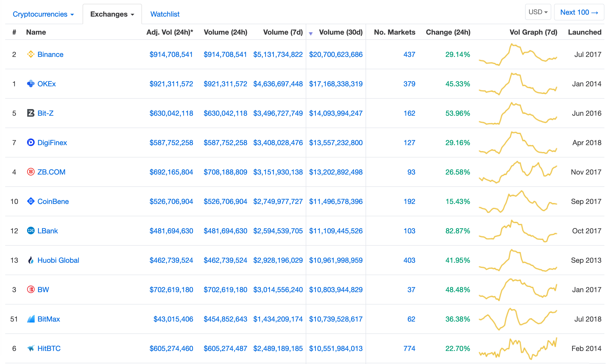The height and width of the screenshot is (364, 612).
Task: Click HitBTC 24h volume $605,274,487
Action: pos(225,349)
